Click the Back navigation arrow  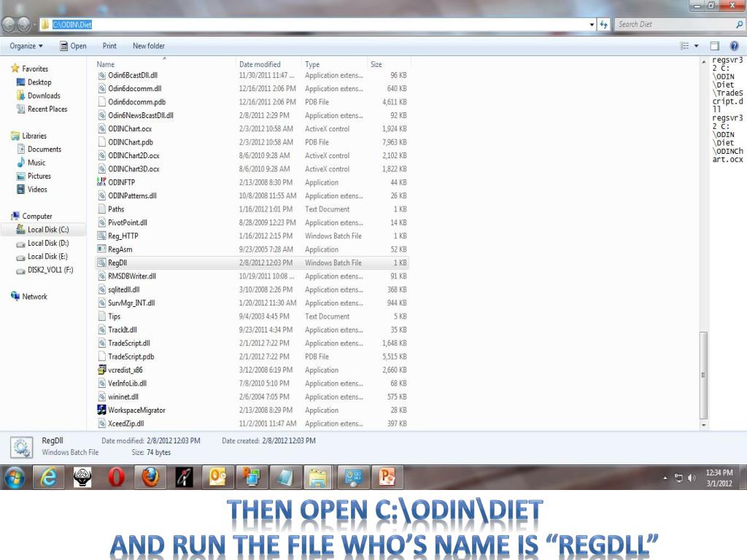[x=8, y=24]
